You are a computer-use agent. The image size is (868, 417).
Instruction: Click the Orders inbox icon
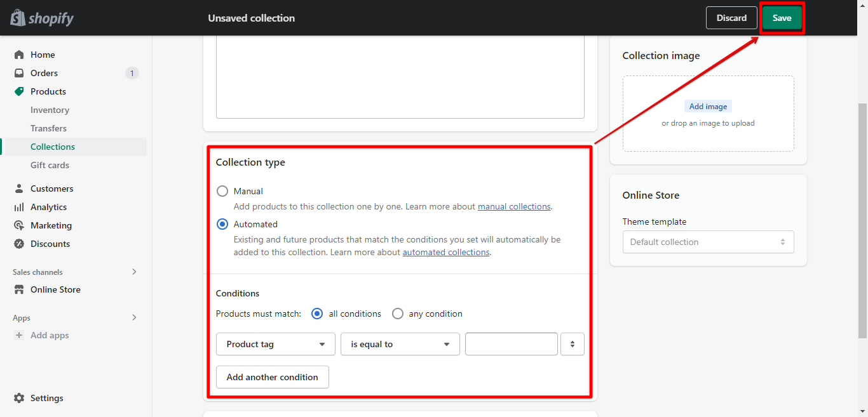19,73
